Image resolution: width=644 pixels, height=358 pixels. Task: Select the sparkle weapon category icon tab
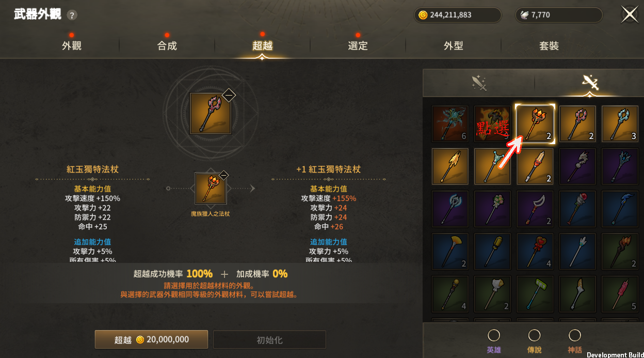[479, 83]
